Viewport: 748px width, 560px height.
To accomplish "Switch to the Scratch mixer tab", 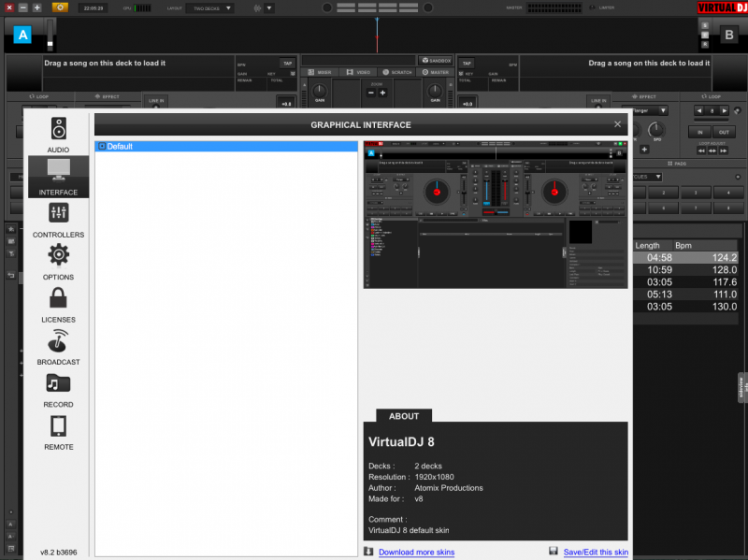I will click(396, 72).
